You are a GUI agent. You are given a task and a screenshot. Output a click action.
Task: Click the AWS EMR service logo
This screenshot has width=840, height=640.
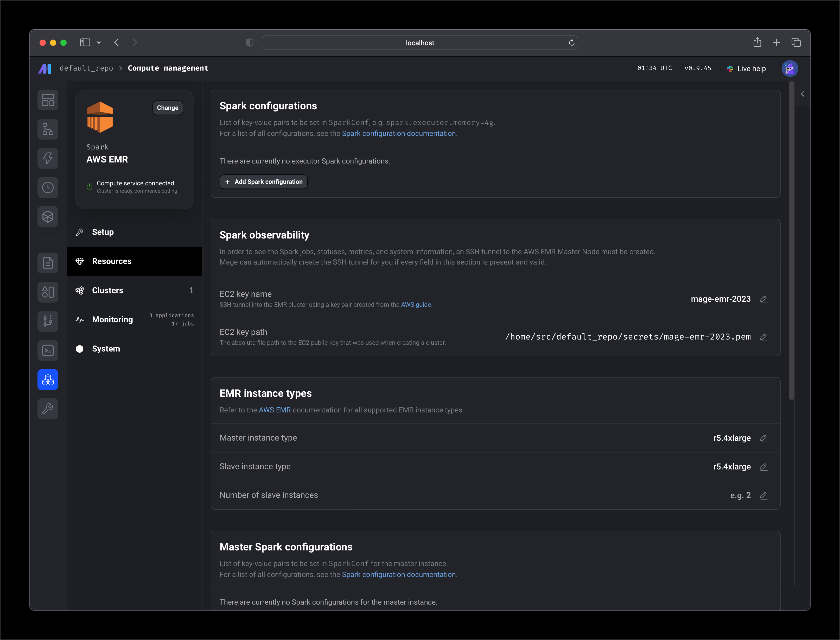pyautogui.click(x=100, y=117)
